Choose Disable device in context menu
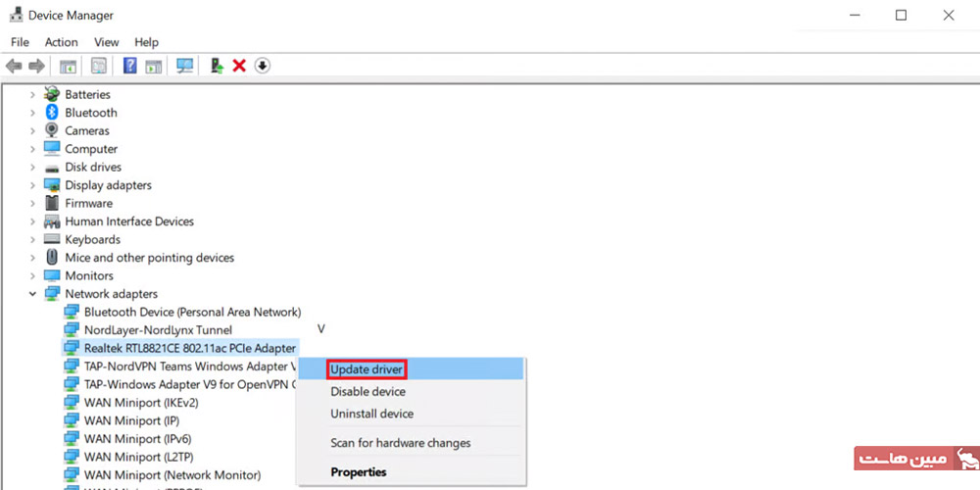 click(x=410, y=392)
